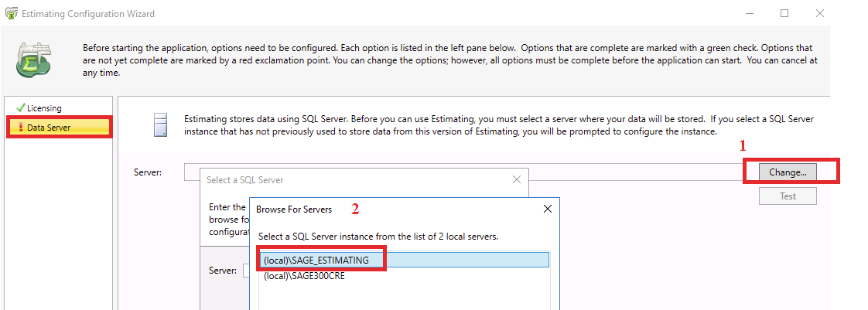This screenshot has width=868, height=310.
Task: Close the Select a SQL Server dialog
Action: click(x=517, y=179)
